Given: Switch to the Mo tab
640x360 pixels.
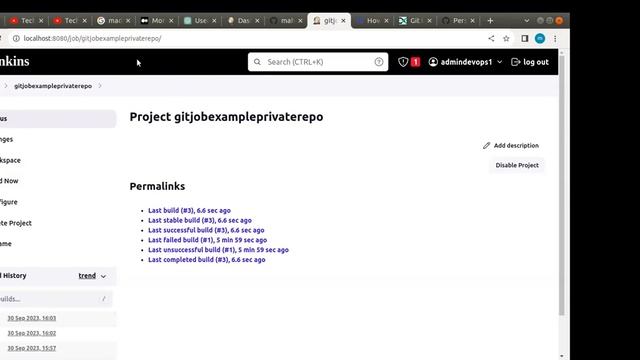Looking at the screenshot, I should click(156, 20).
